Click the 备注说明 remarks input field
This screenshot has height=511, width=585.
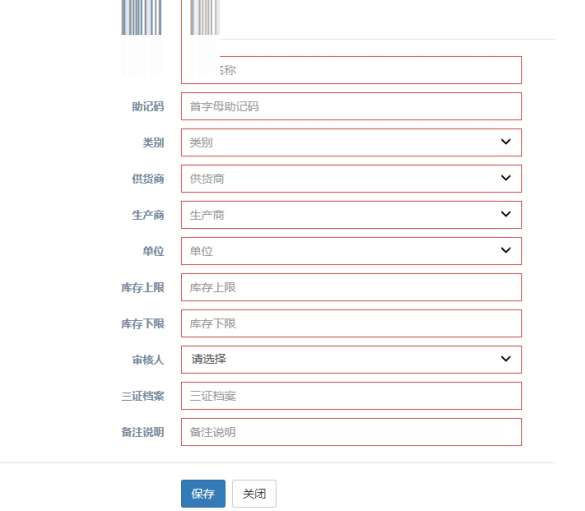(351, 432)
